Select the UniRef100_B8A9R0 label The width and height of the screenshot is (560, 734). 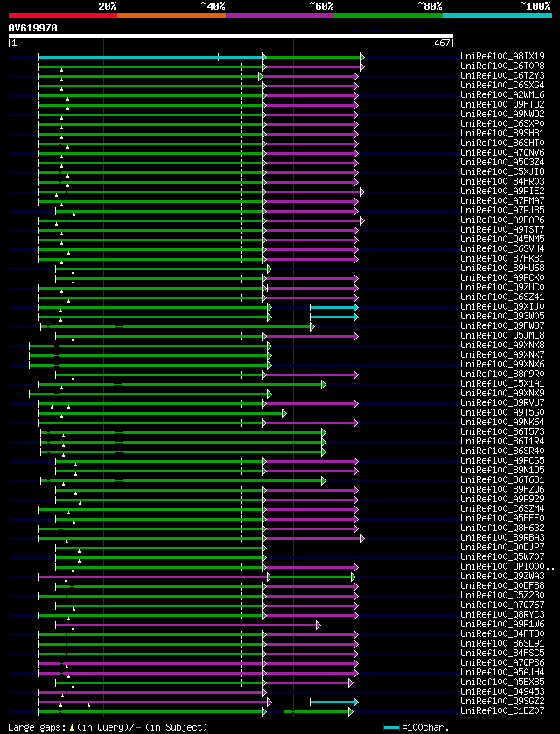502,374
